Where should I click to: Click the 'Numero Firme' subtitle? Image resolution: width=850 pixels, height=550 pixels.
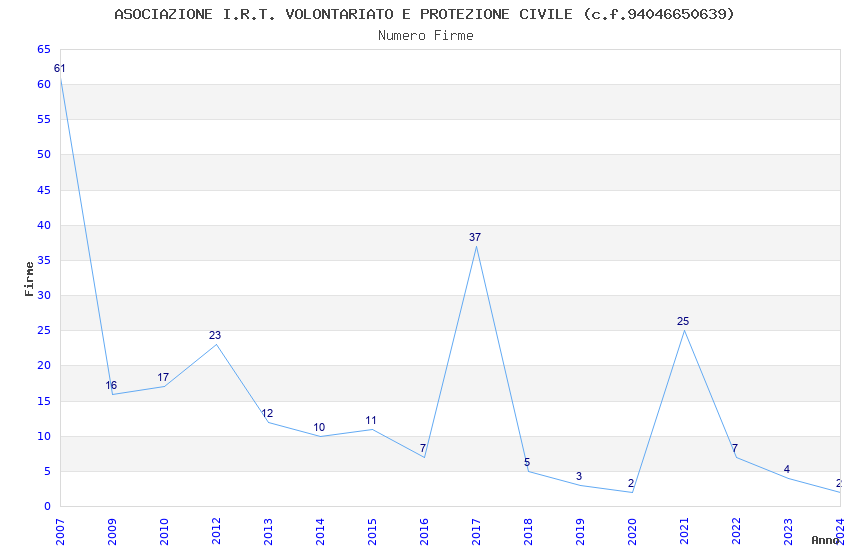tap(426, 36)
